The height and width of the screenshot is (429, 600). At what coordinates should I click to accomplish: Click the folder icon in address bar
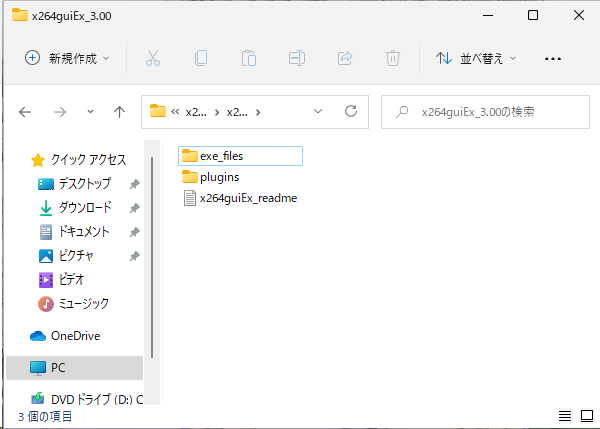click(158, 111)
